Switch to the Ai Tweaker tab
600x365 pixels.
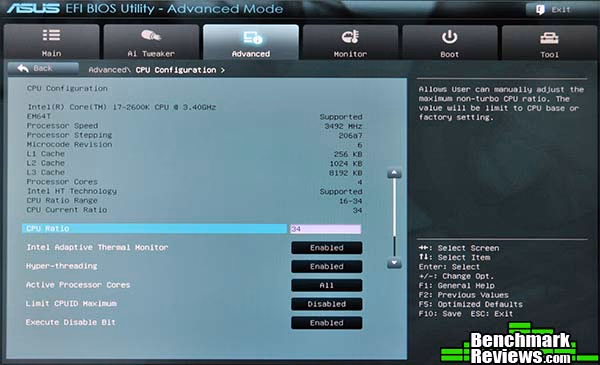point(151,42)
